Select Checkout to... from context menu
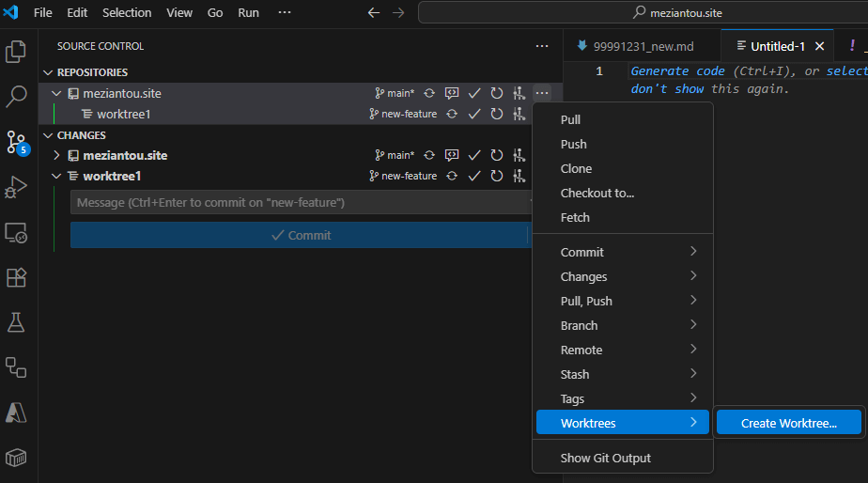This screenshot has height=483, width=868. 623,193
